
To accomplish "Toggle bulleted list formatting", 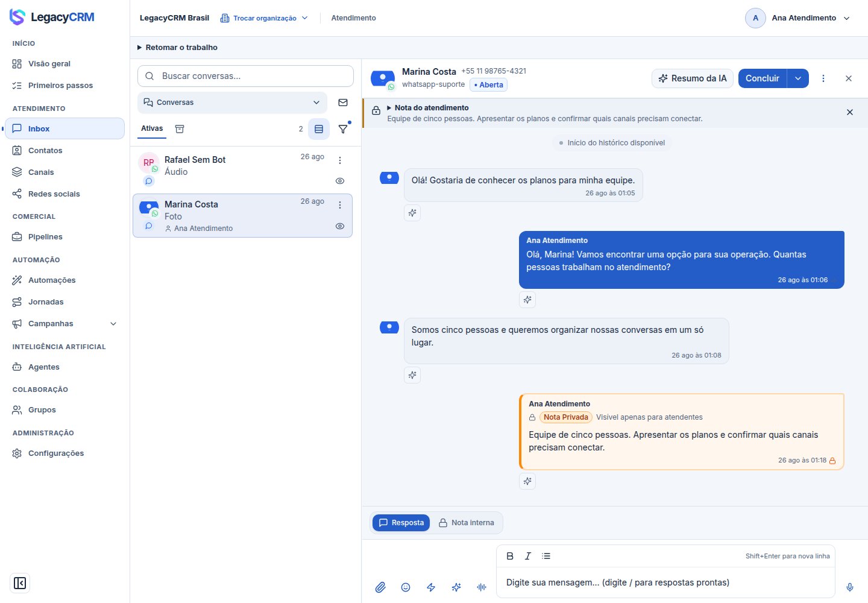I will [x=546, y=556].
